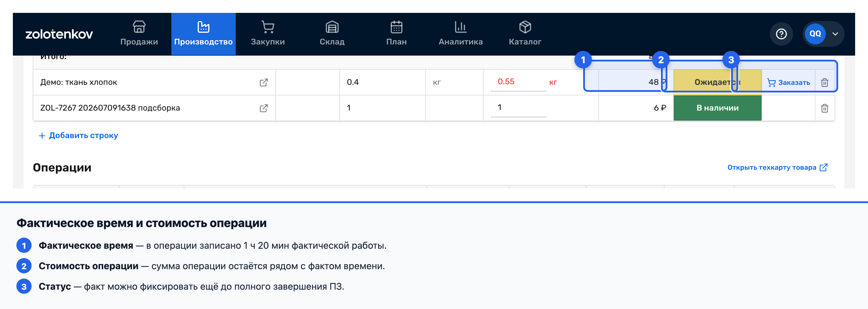Viewport: 868px width, 309px height.
Task: Delete the ZOL-7267 подсборка row
Action: (824, 108)
